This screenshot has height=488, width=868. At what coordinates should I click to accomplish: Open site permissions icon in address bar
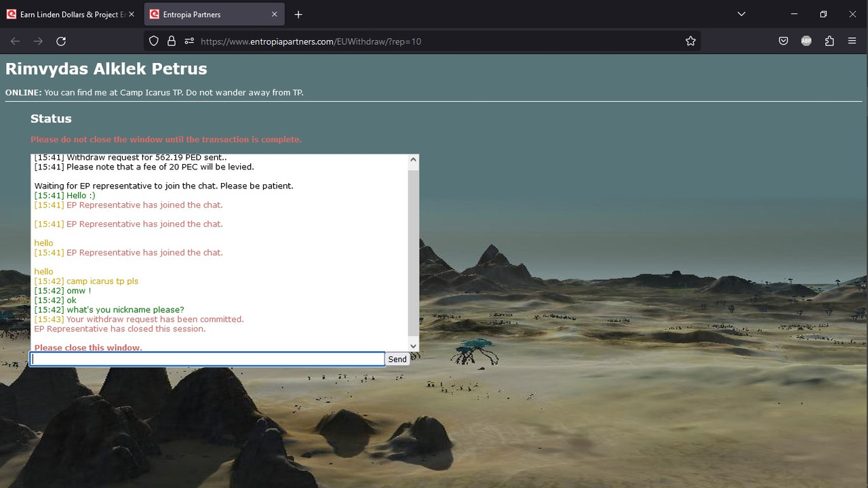pos(189,41)
